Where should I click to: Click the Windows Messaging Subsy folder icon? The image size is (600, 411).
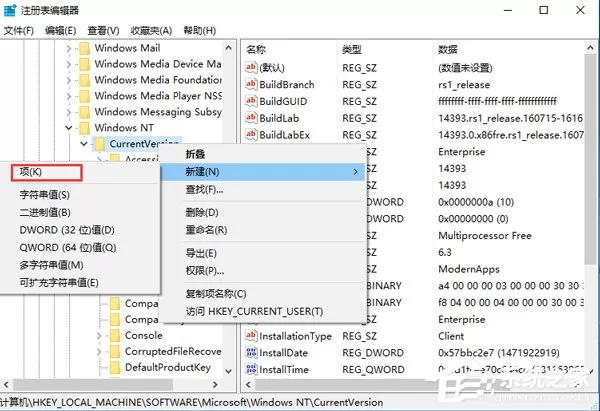tap(85, 112)
